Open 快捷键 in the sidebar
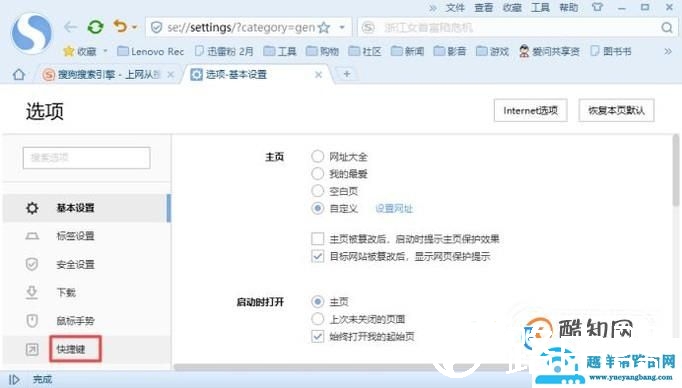The height and width of the screenshot is (388, 682). pos(86,349)
